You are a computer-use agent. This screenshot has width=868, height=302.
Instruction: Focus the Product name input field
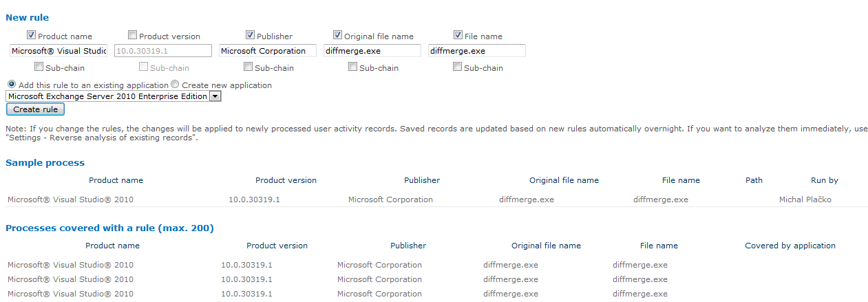[x=59, y=50]
